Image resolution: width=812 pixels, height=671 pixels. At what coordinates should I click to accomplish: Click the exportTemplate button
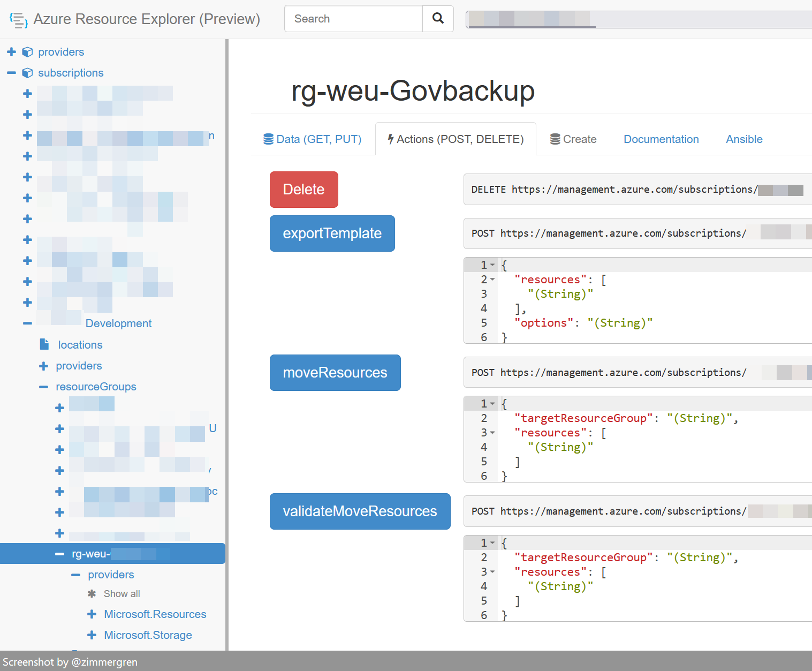(x=332, y=233)
